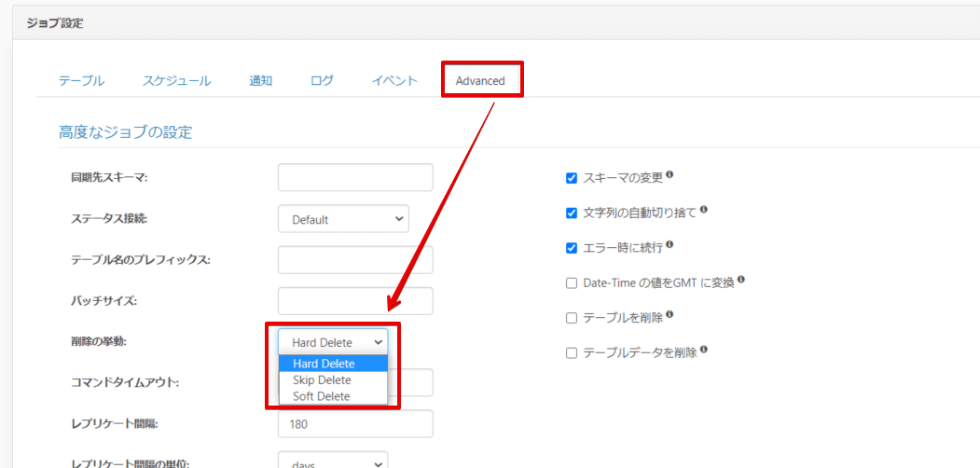Screen dimensions: 980x468
Task: Select the Advanced tab
Action: click(480, 80)
